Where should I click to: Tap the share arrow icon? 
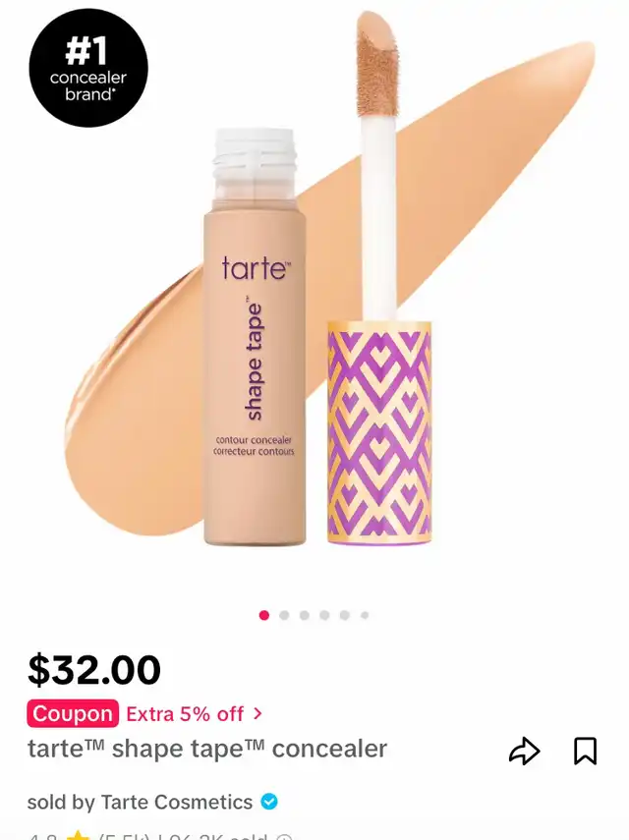click(x=524, y=751)
